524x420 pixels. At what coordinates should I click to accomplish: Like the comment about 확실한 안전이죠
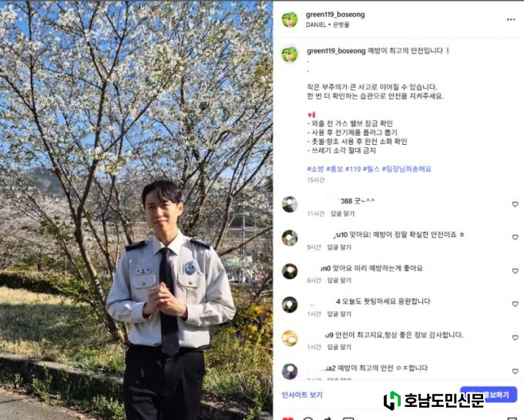(x=515, y=237)
